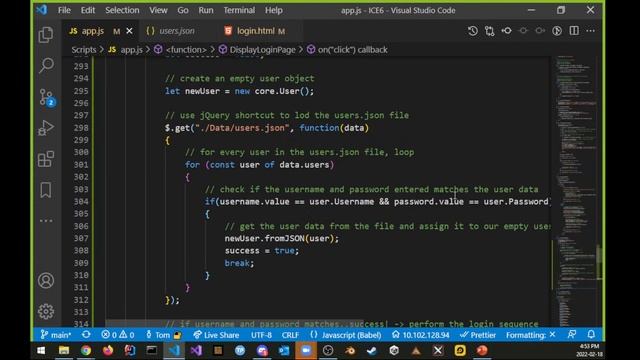This screenshot has width=640, height=360.
Task: Click the "./Data/users.json" string
Action: point(242,128)
